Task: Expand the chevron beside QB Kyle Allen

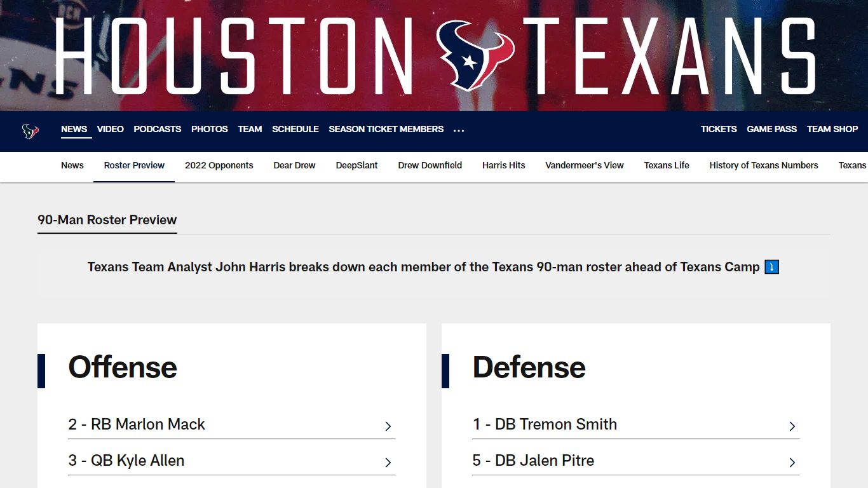Action: coord(388,463)
